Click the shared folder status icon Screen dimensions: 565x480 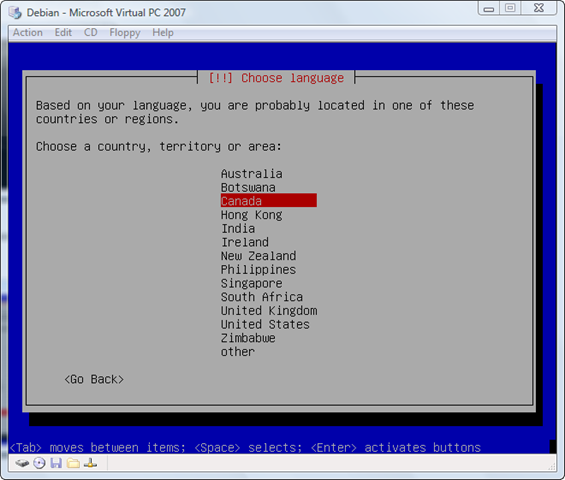pos(73,463)
